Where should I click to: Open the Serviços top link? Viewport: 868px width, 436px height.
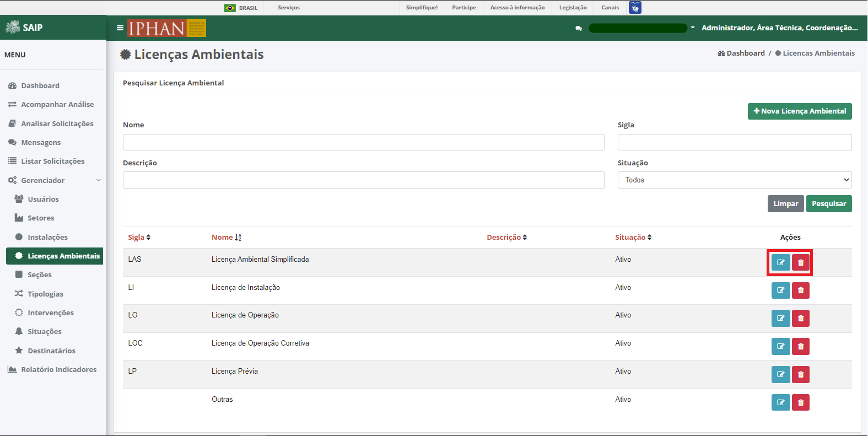(x=289, y=8)
